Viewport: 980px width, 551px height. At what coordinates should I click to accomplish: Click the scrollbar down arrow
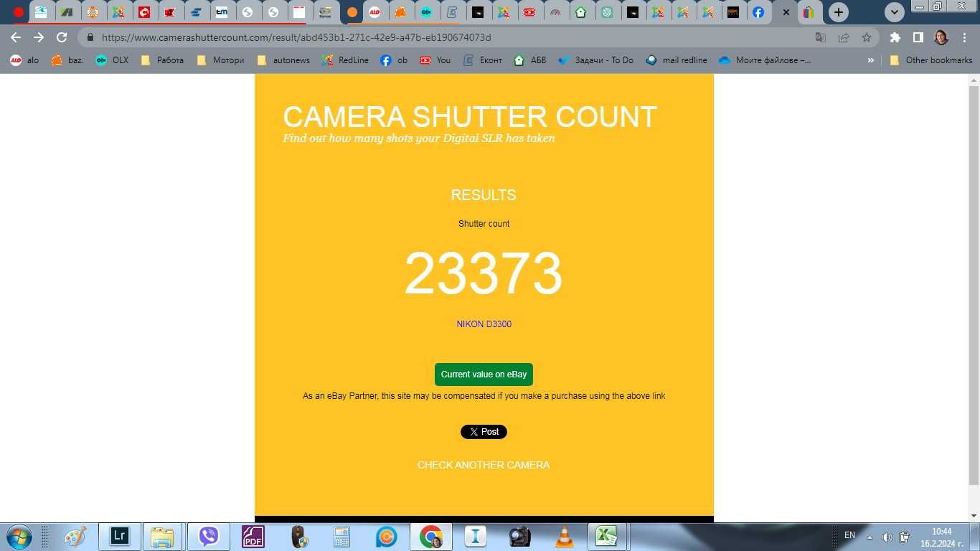point(974,515)
